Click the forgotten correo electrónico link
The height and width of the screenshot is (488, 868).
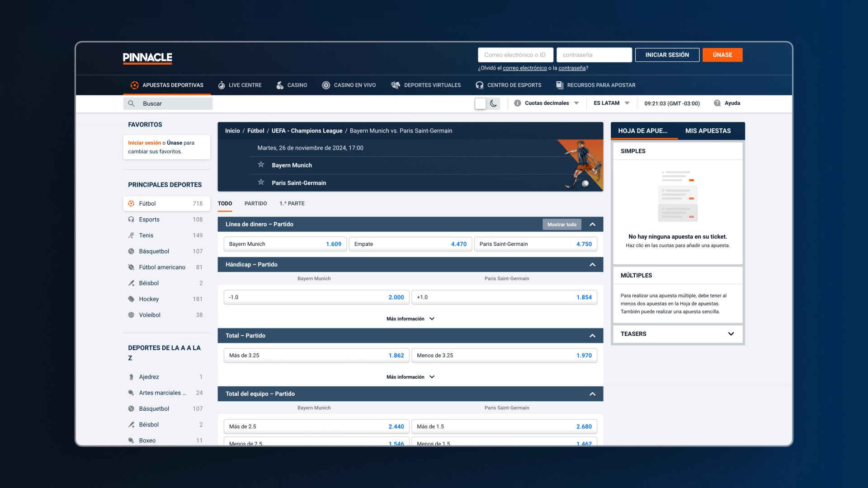524,68
